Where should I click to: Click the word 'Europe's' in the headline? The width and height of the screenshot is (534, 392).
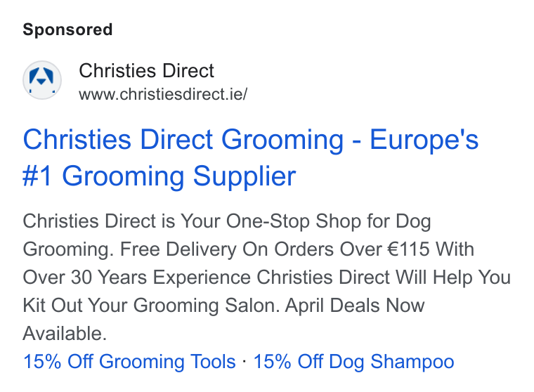[x=424, y=139]
